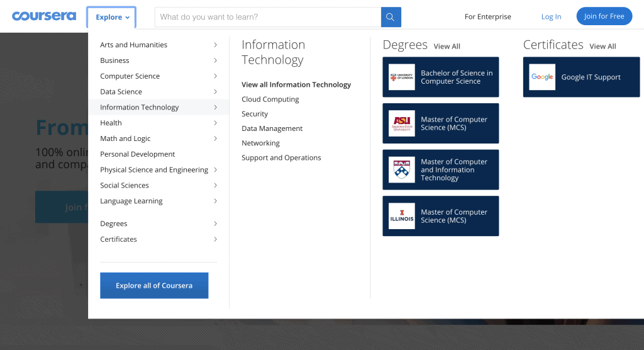Image resolution: width=644 pixels, height=350 pixels.
Task: Select Information Technology in category list
Action: click(x=139, y=108)
